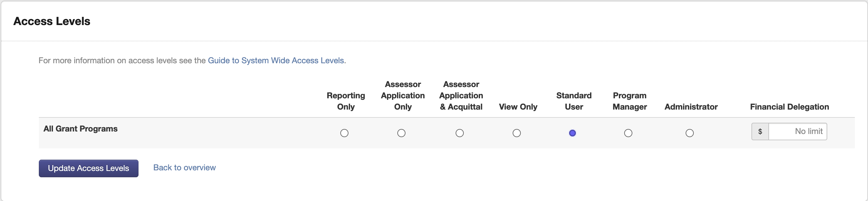Click the selected Standard User radio button
868x201 pixels.
(x=572, y=133)
